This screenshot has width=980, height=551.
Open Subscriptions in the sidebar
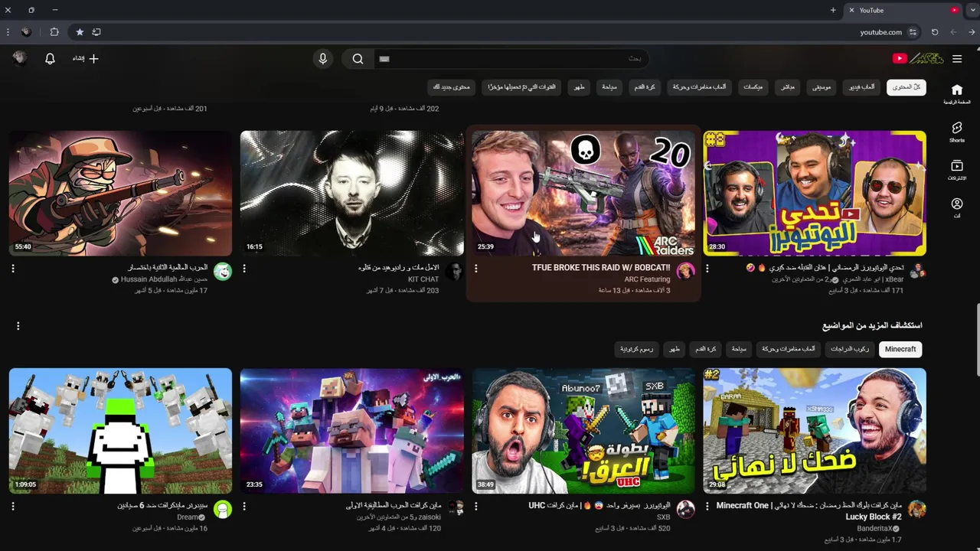pyautogui.click(x=956, y=170)
